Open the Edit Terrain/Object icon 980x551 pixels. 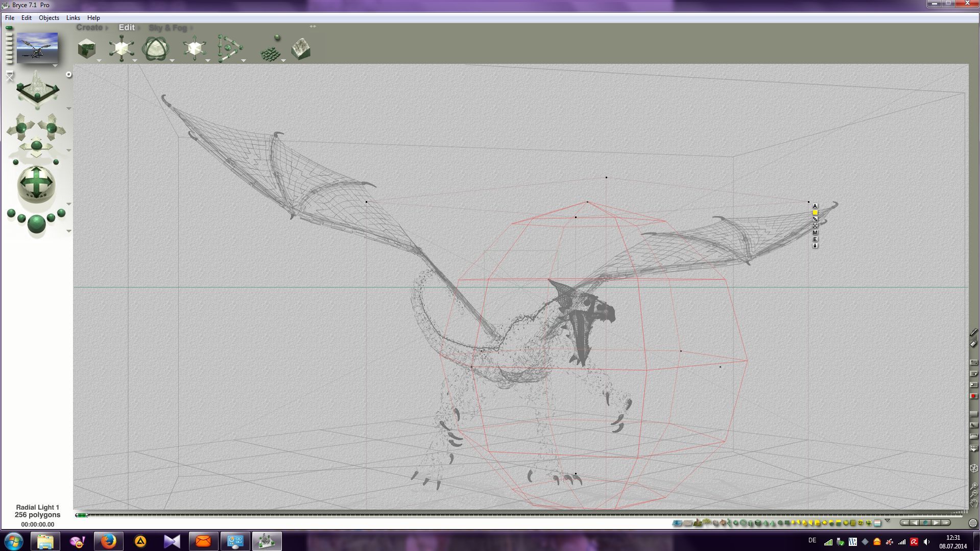pos(301,49)
